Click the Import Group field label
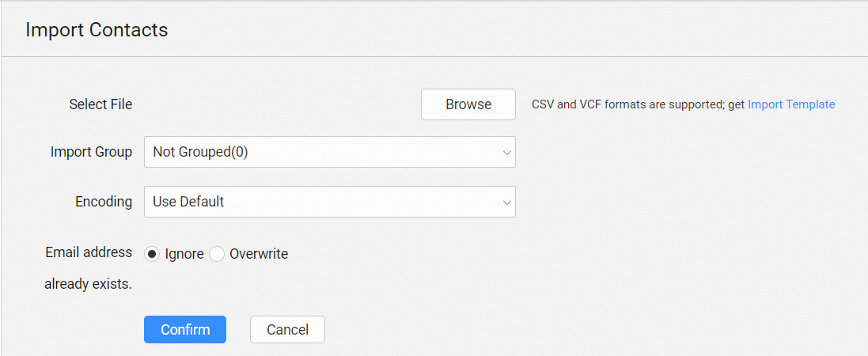Screen dimensions: 868x356 91,152
